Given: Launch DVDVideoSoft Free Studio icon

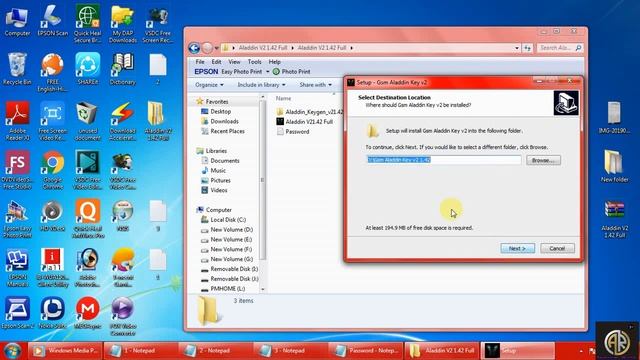Looking at the screenshot, I should click(17, 170).
